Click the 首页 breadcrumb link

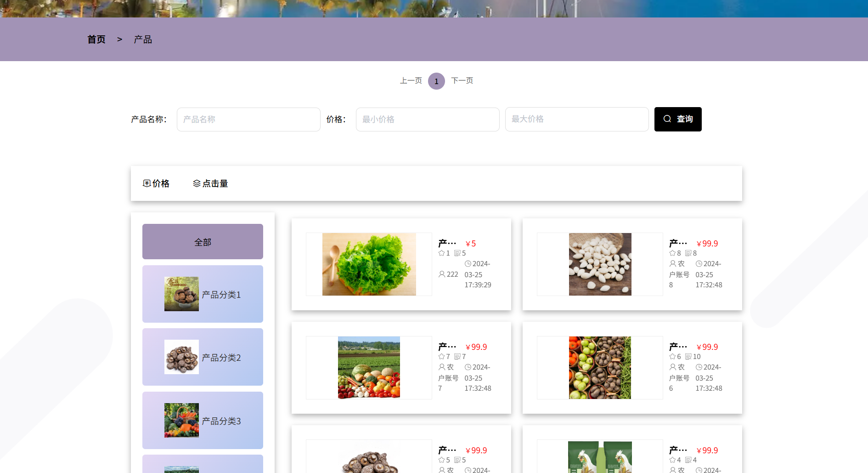[96, 40]
